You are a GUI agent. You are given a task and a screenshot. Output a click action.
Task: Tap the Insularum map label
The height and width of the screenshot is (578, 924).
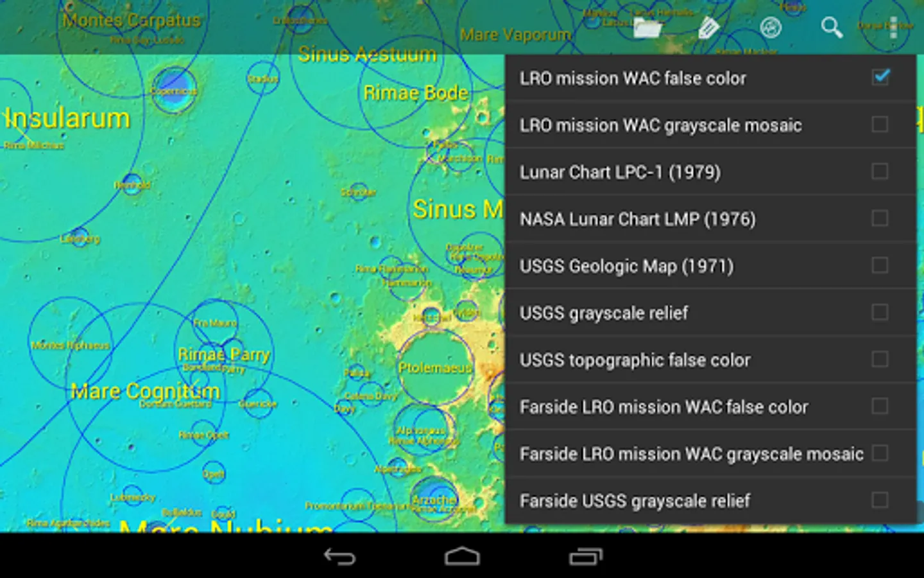point(67,119)
